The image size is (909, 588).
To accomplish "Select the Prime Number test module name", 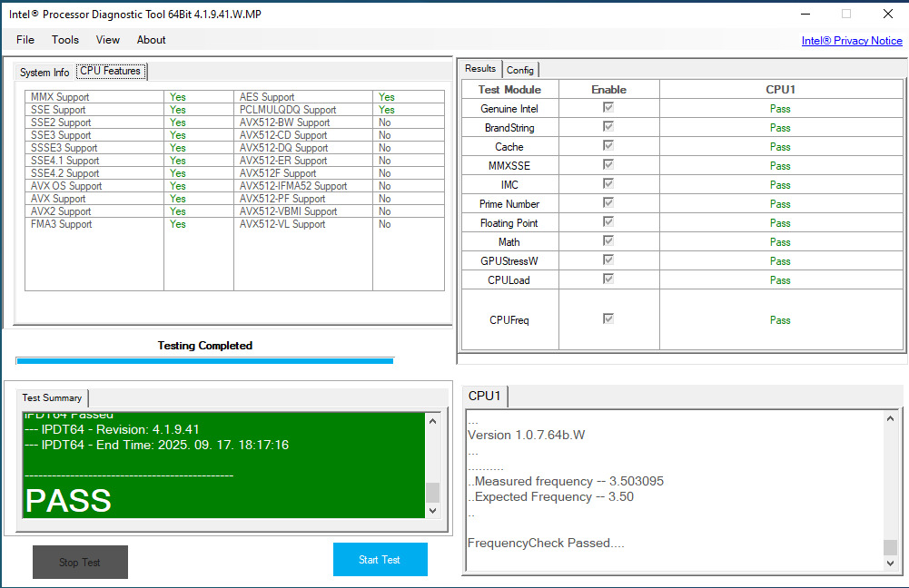I will [509, 204].
